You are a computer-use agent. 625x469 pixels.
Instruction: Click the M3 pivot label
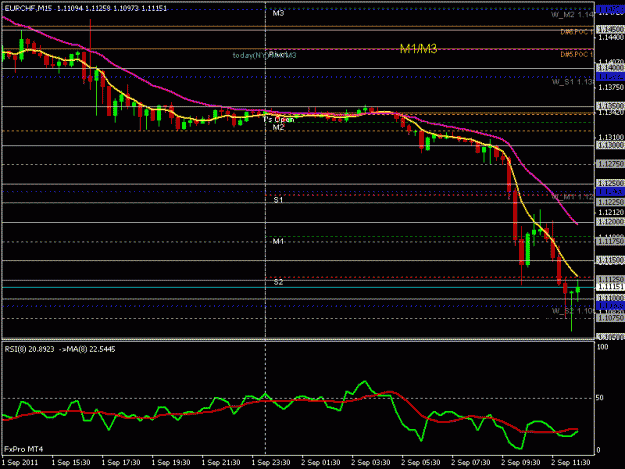278,13
